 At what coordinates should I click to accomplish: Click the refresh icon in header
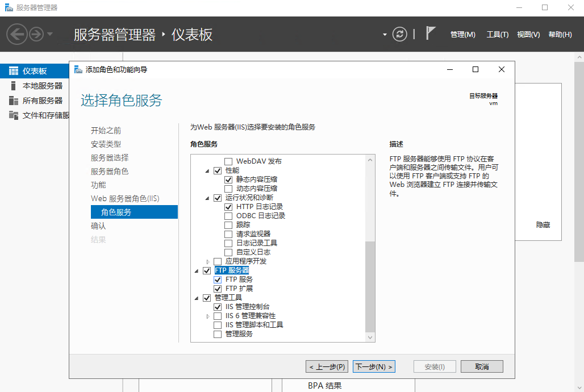[x=400, y=34]
